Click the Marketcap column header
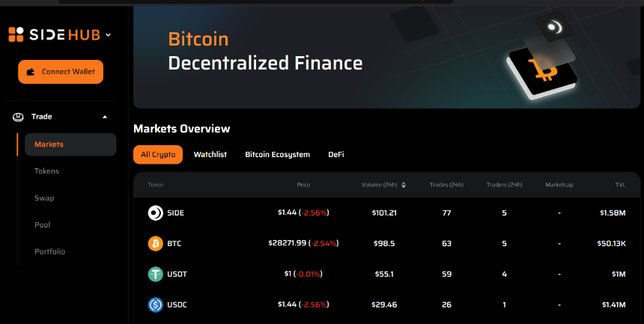This screenshot has height=324, width=644. click(559, 185)
